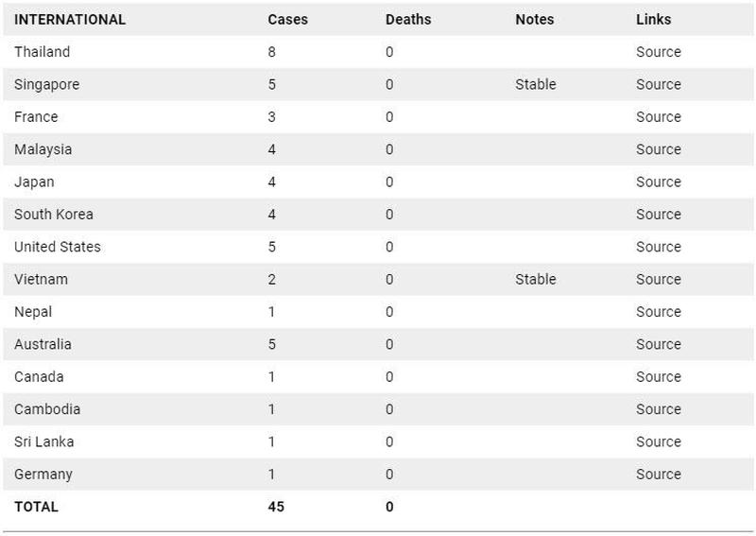Open the Source link for Canada
The height and width of the screenshot is (536, 756).
[x=658, y=377]
